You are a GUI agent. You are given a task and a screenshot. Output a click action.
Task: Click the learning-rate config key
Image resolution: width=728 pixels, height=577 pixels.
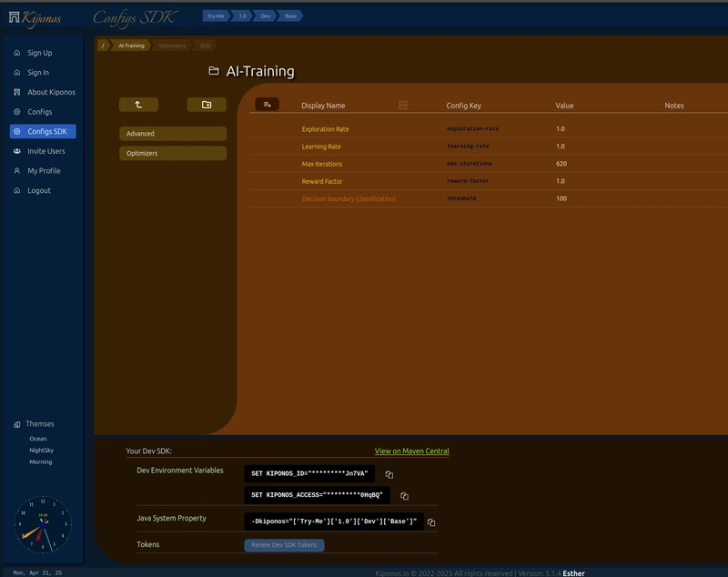pyautogui.click(x=468, y=147)
